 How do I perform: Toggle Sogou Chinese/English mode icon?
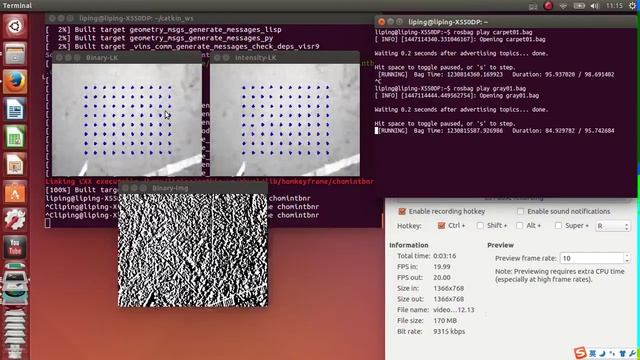[x=593, y=353]
